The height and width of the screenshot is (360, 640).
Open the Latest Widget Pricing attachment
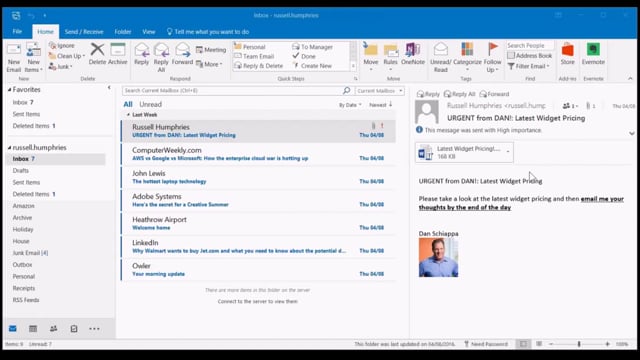pyautogui.click(x=464, y=152)
